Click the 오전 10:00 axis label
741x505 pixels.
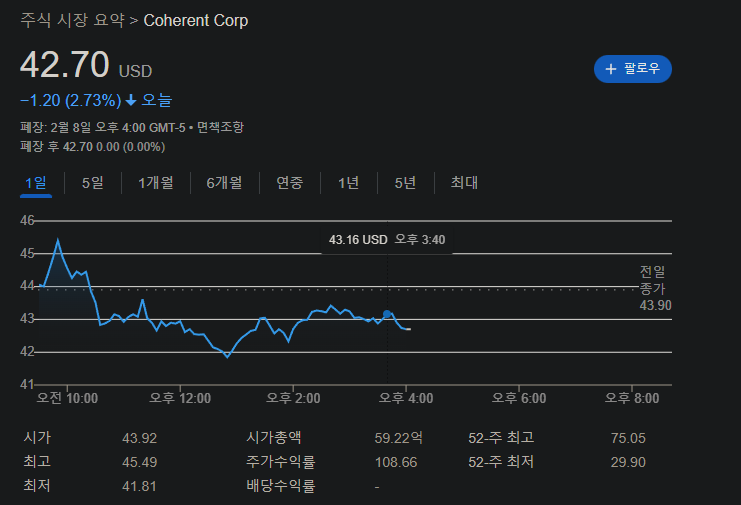[67, 398]
